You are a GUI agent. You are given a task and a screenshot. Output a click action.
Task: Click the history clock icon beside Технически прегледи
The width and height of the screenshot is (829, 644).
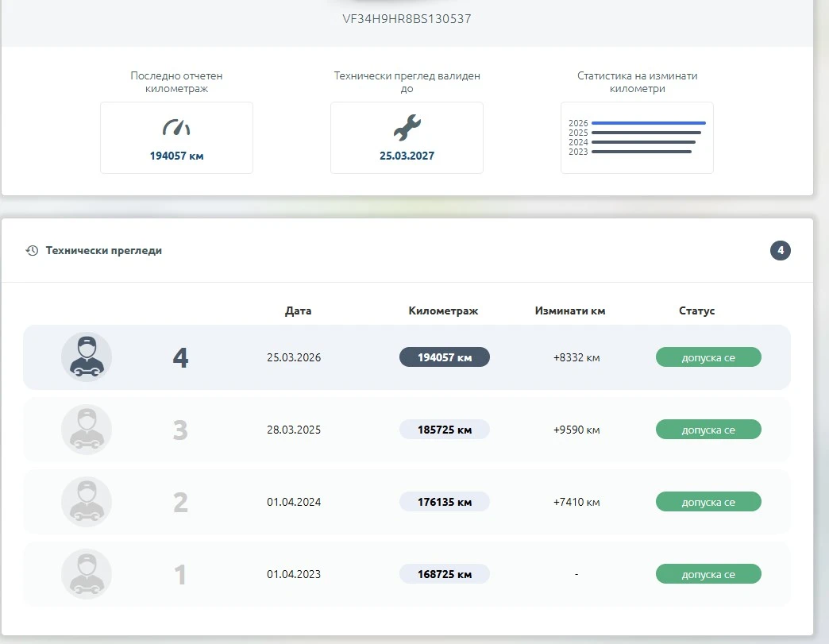pyautogui.click(x=32, y=251)
